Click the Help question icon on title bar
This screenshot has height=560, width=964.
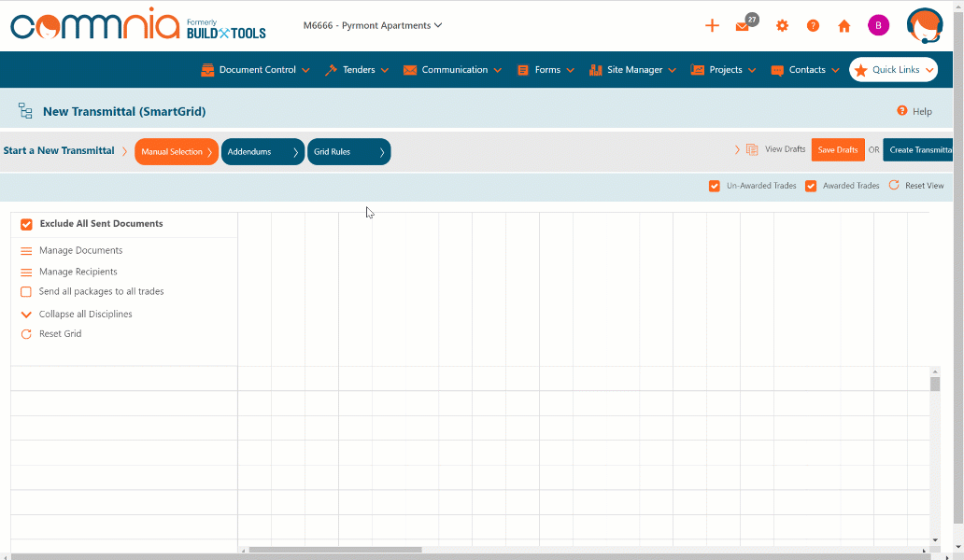[x=902, y=110]
